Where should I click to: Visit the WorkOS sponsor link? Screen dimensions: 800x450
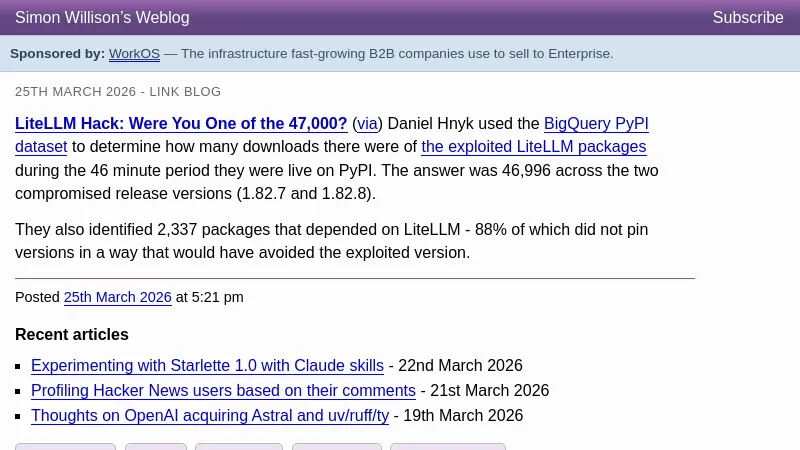click(x=134, y=54)
